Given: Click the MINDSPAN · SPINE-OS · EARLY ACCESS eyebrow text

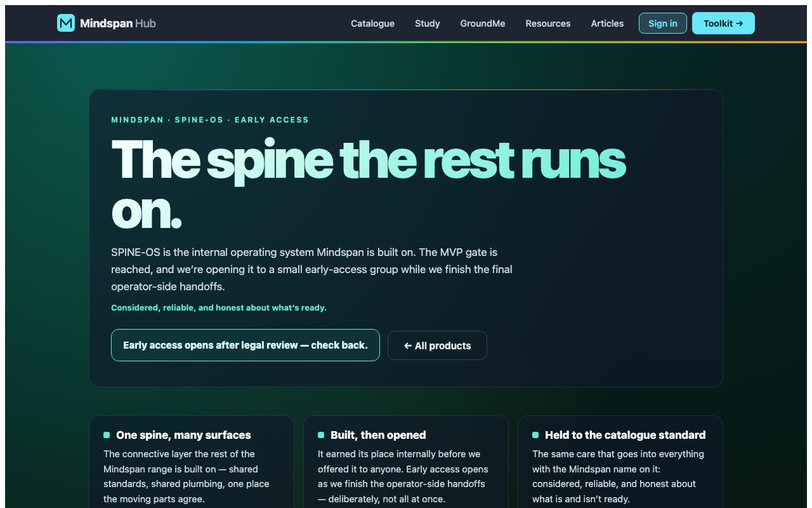Looking at the screenshot, I should [210, 120].
